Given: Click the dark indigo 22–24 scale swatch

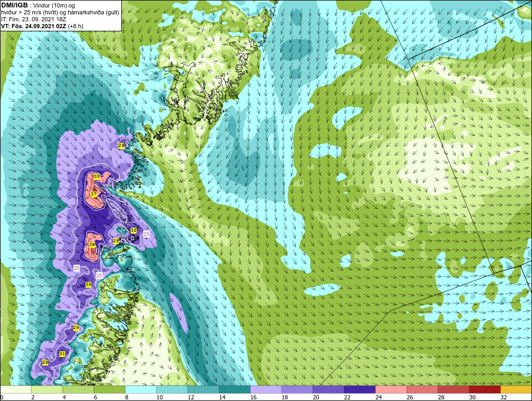Looking at the screenshot, I should pos(360,389).
